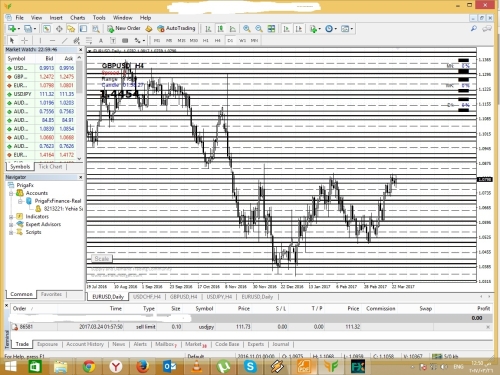Expand the Indicators tree node
Image resolution: width=500 pixels, height=375 pixels.
point(11,217)
